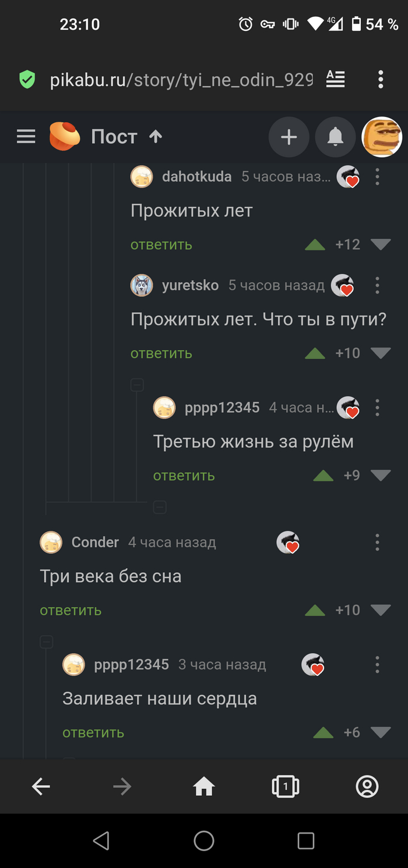The image size is (408, 868).
Task: Reply to comment "Прожитых лет" by dahotkuda
Action: [161, 245]
